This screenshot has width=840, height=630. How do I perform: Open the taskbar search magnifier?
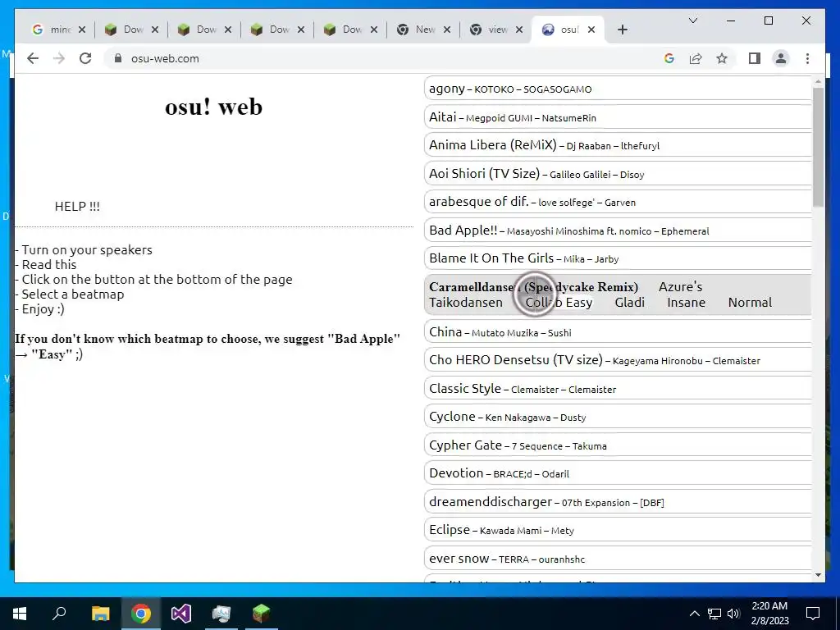pyautogui.click(x=59, y=614)
